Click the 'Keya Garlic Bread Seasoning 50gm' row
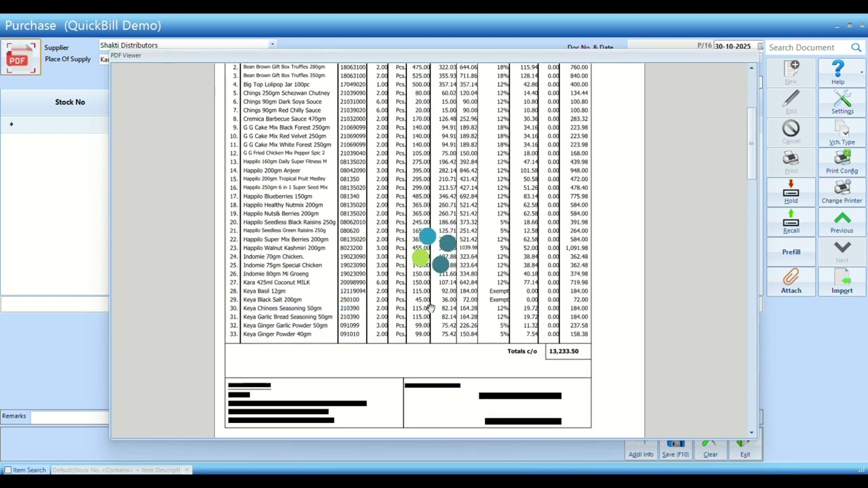This screenshot has width=868, height=488. click(x=410, y=317)
